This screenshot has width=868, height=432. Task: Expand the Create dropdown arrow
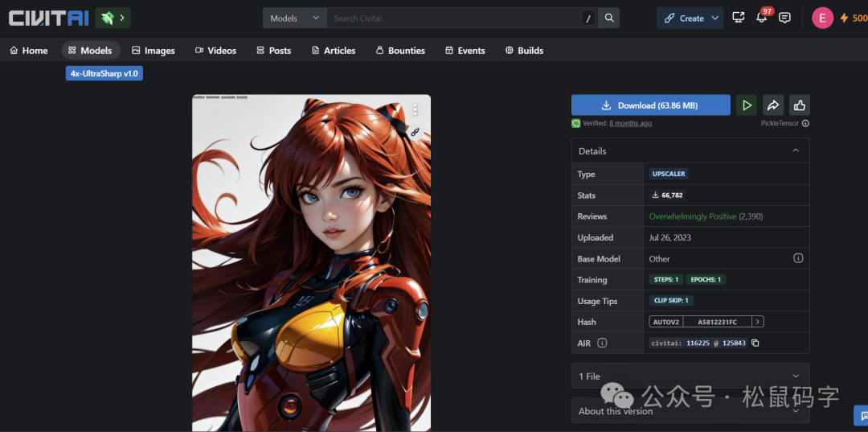point(715,19)
